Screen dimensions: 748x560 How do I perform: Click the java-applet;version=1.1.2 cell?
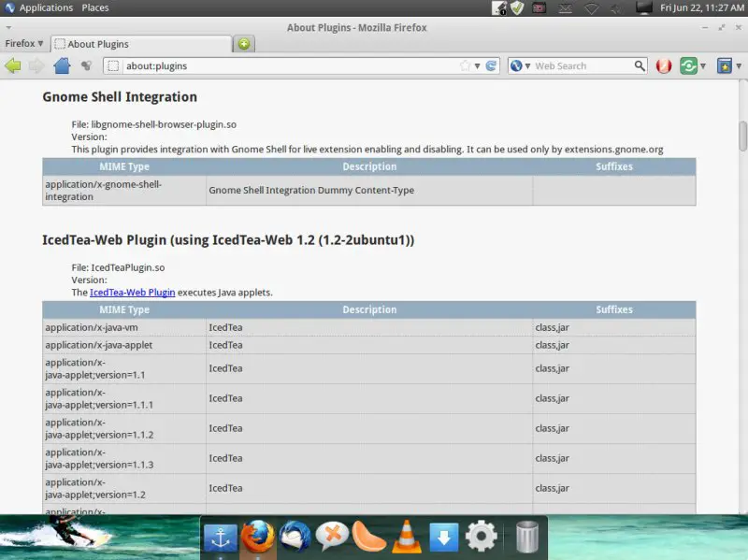pos(124,429)
